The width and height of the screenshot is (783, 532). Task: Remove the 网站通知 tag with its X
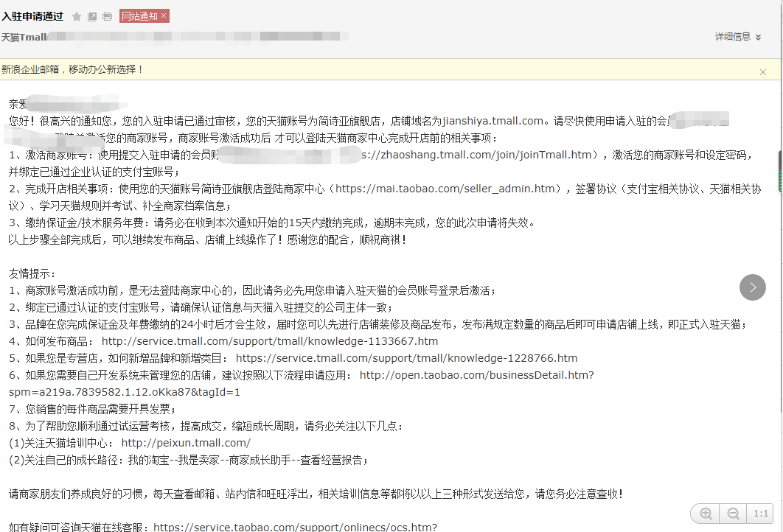point(163,16)
